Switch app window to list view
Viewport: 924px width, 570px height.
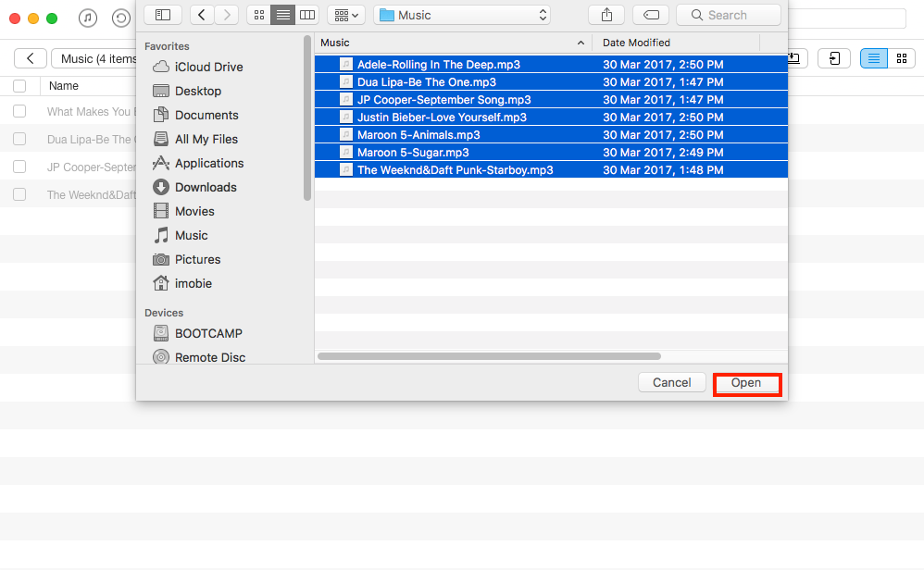coord(873,58)
